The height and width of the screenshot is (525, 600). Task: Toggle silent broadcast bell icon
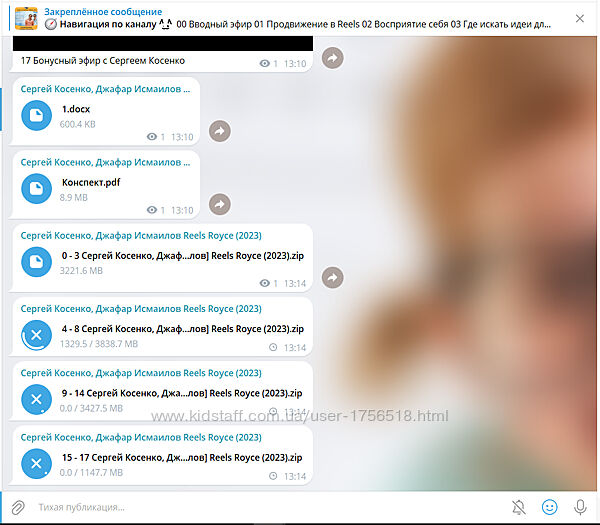pos(518,507)
